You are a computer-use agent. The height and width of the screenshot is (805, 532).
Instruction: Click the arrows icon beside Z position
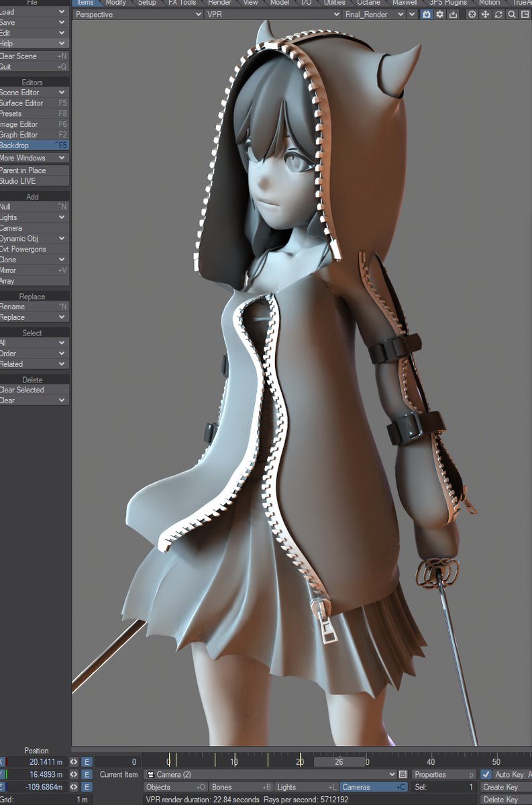(x=74, y=787)
